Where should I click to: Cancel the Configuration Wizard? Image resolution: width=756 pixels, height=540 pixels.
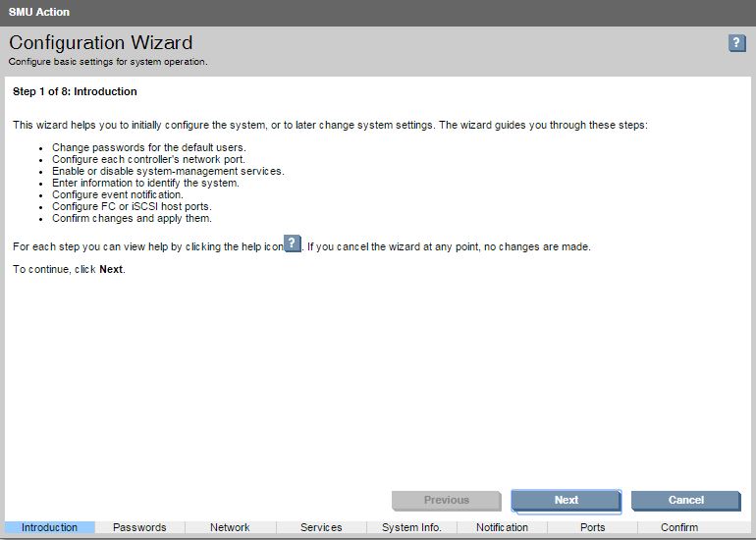pyautogui.click(x=685, y=500)
